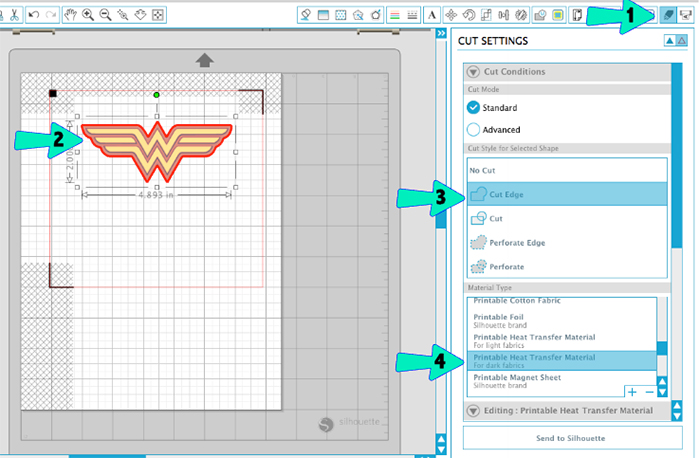Screen dimensions: 700x458
Task: Select Printable Cotton Fabric material
Action: [562, 302]
